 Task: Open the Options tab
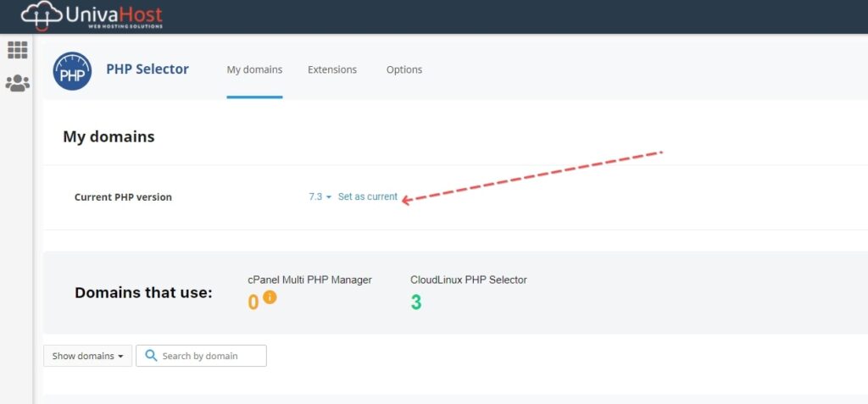click(404, 69)
